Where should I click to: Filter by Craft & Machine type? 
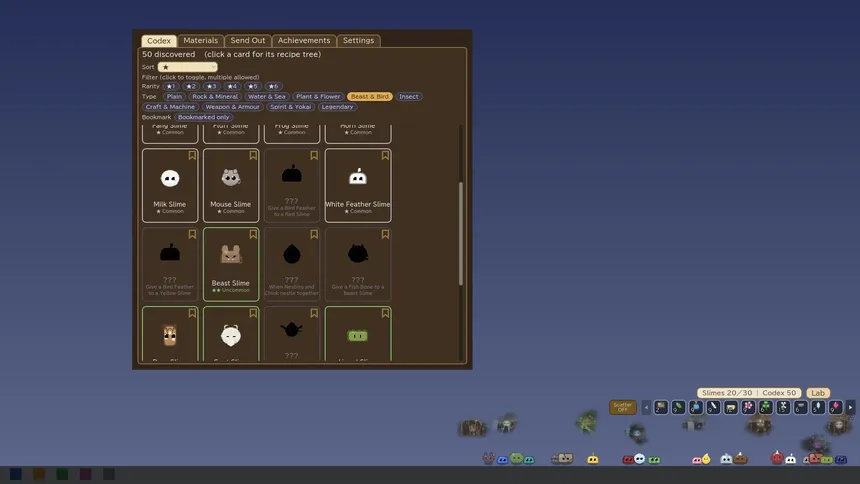click(170, 107)
